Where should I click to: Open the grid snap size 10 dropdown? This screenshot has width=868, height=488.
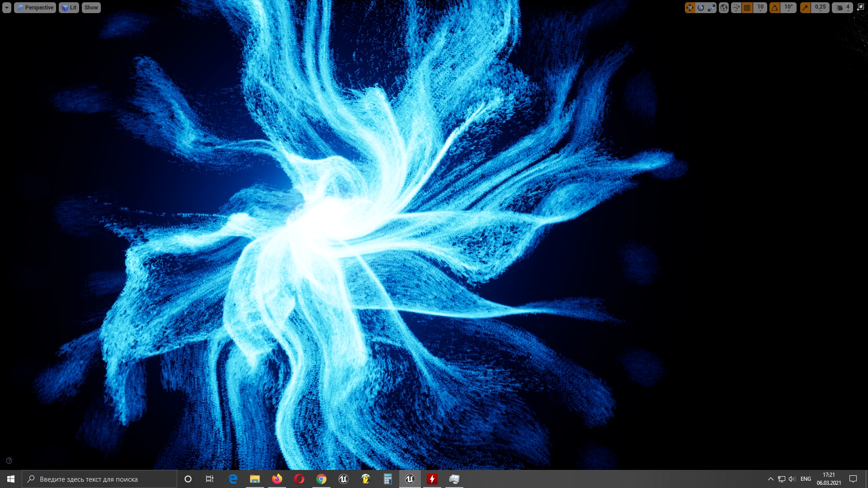(760, 8)
